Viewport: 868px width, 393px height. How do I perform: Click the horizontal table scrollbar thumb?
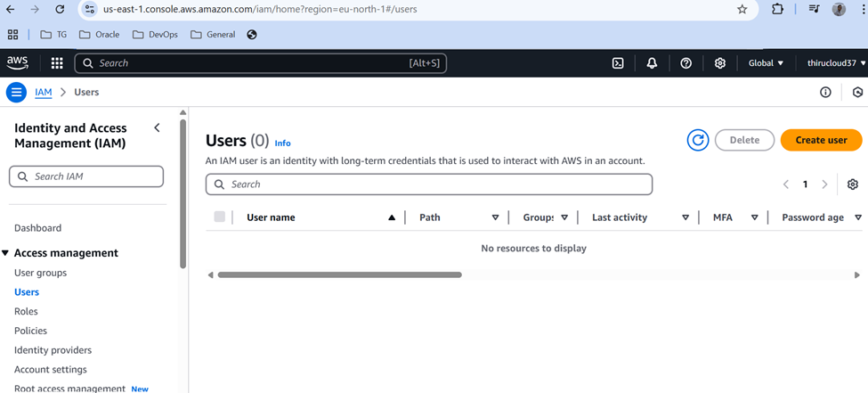coord(339,274)
